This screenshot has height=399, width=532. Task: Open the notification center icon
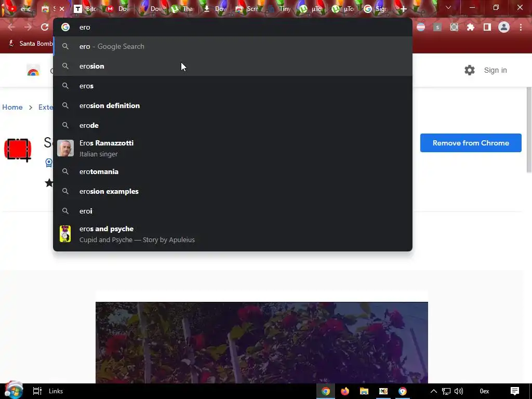pos(515,391)
